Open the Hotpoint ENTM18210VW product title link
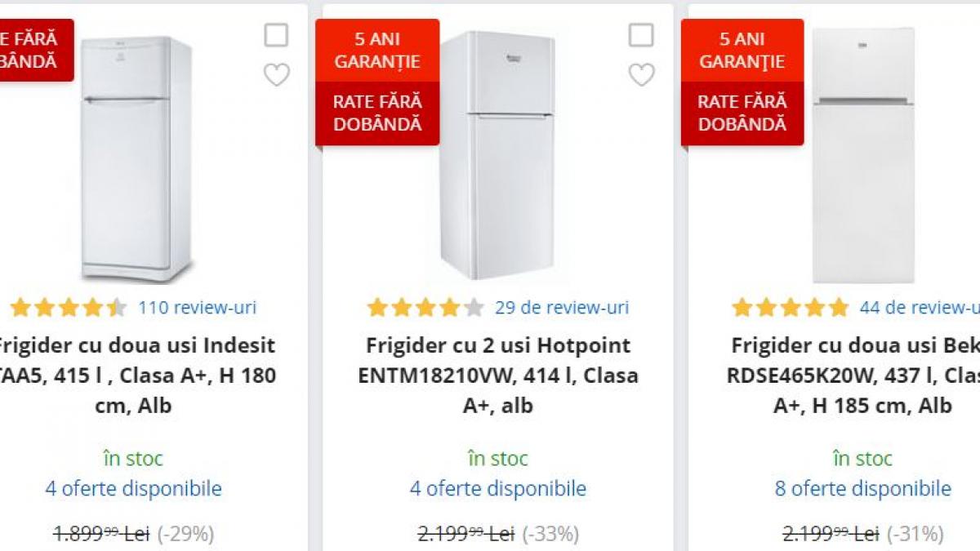980x551 pixels. click(497, 375)
